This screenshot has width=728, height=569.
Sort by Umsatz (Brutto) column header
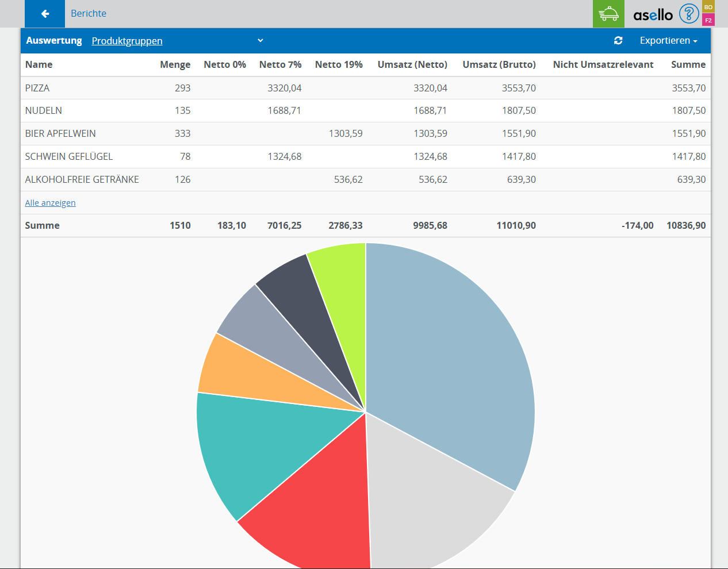point(499,64)
